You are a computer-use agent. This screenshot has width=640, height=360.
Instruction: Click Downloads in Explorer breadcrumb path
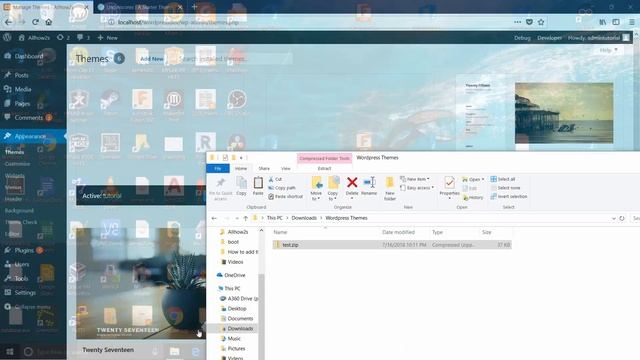pos(304,218)
